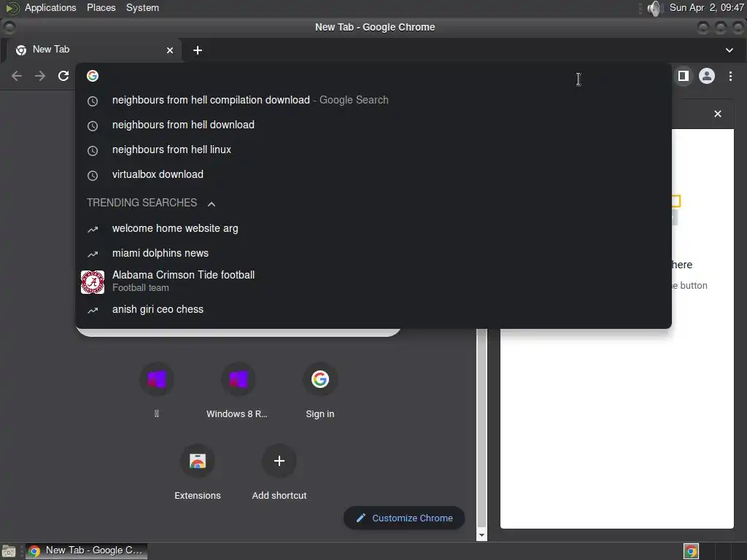Open the Chrome three-dot menu
This screenshot has height=560, width=747.
(x=730, y=76)
